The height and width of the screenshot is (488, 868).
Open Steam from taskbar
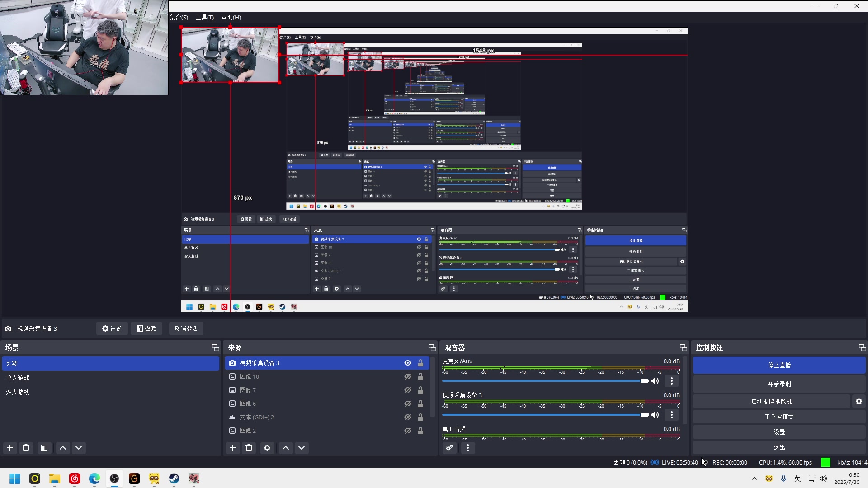pos(174,479)
